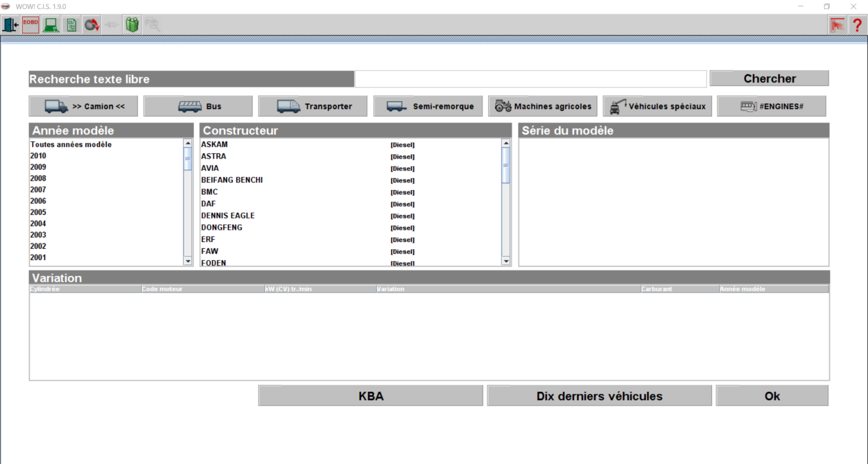The width and height of the screenshot is (868, 464).
Task: Select the Bus vehicle category
Action: [198, 106]
